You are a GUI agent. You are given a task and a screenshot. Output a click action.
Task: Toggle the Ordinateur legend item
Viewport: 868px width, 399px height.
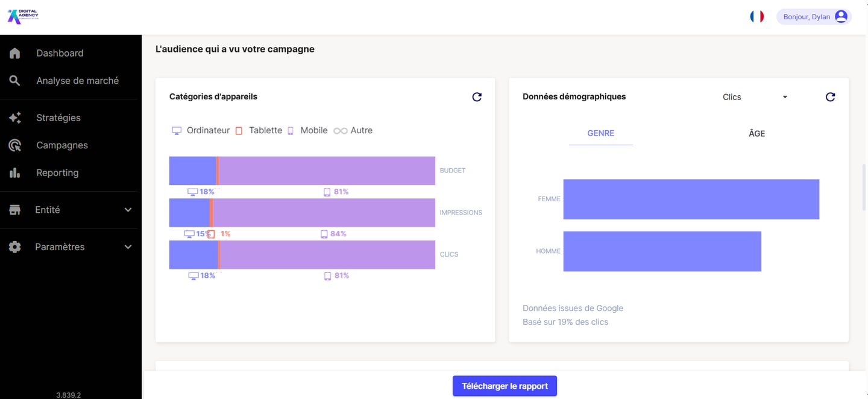[201, 130]
